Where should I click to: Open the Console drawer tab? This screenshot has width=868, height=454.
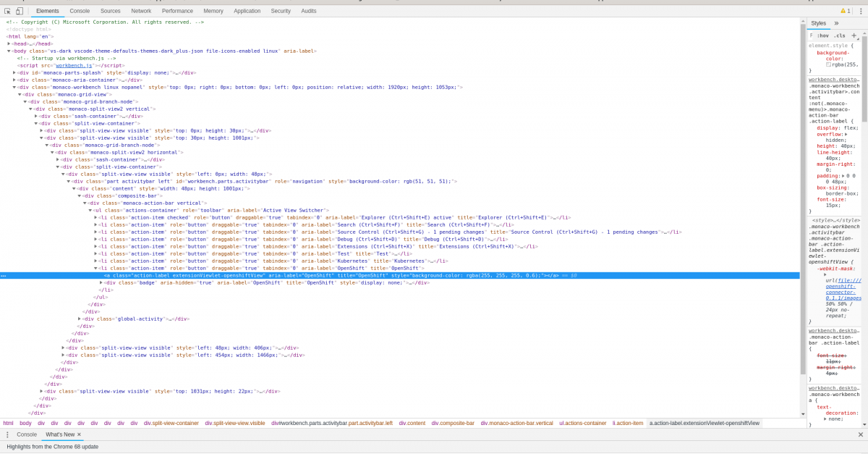(27, 434)
